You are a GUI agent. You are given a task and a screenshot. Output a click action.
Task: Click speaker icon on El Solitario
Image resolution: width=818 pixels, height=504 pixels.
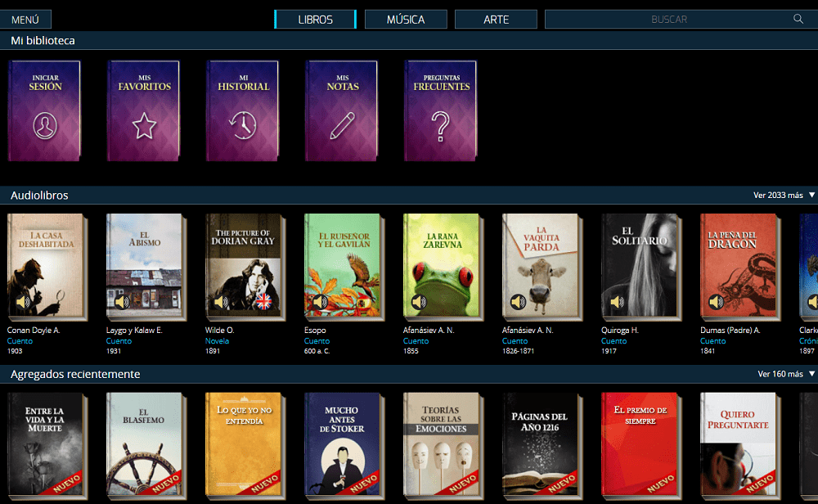point(617,302)
